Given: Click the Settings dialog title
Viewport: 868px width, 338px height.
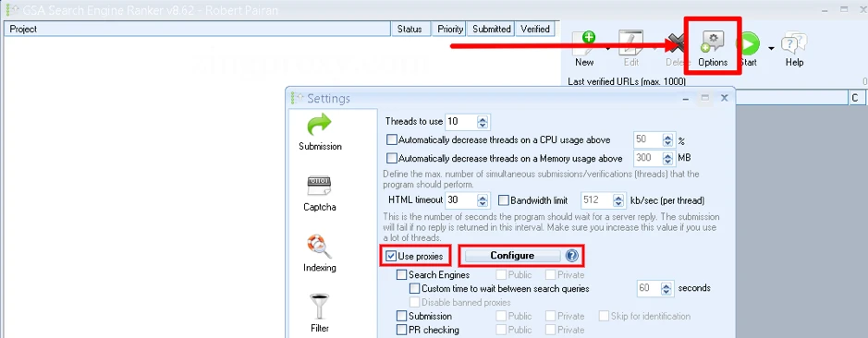Looking at the screenshot, I should point(328,99).
